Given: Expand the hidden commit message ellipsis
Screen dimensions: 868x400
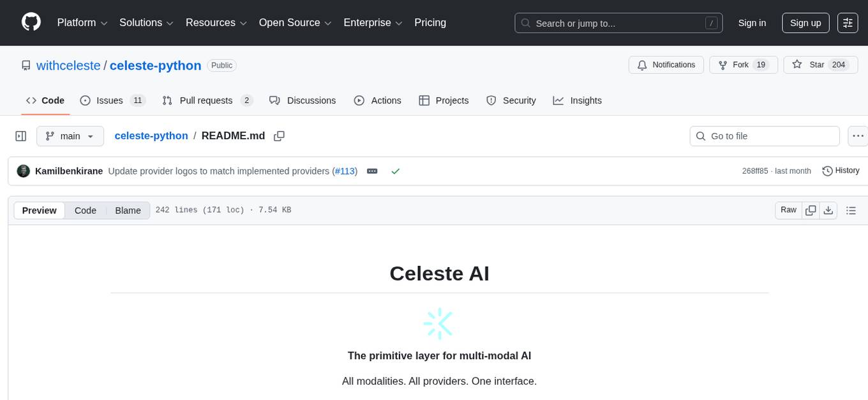Looking at the screenshot, I should point(371,171).
